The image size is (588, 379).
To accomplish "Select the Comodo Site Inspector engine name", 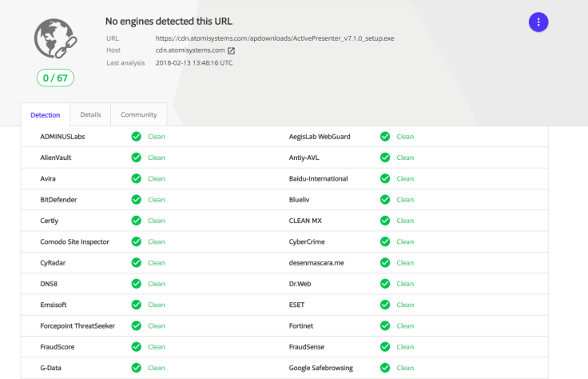I will (x=74, y=241).
